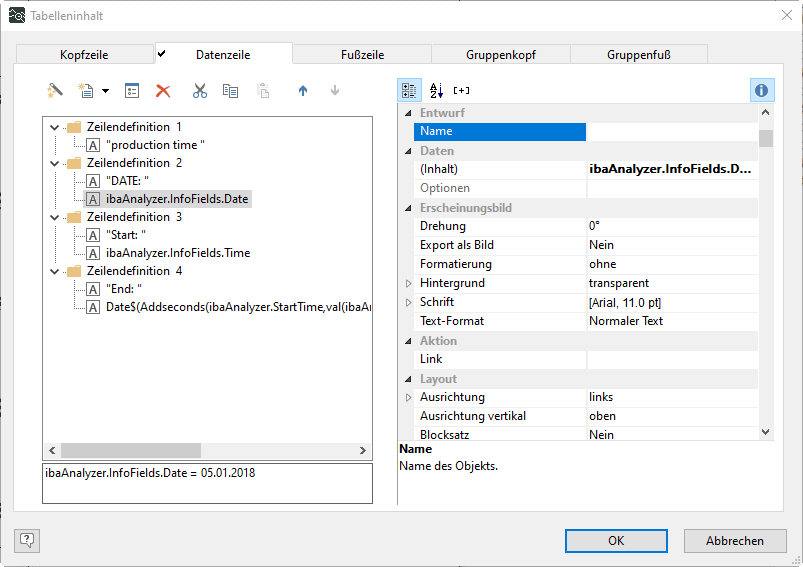Viewport: 803px width, 567px height.
Task: Collapse the Erscheinungsbild property category
Action: tap(408, 208)
